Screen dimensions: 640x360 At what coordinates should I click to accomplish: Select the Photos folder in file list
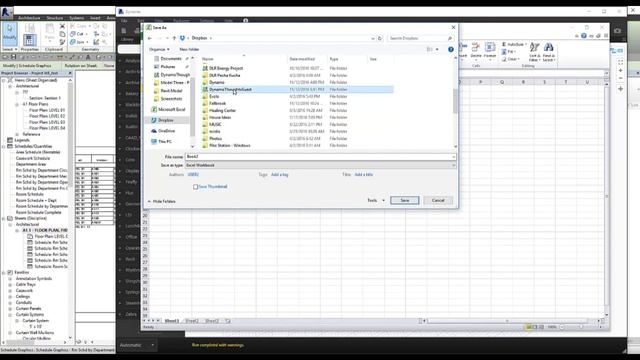tap(216, 139)
